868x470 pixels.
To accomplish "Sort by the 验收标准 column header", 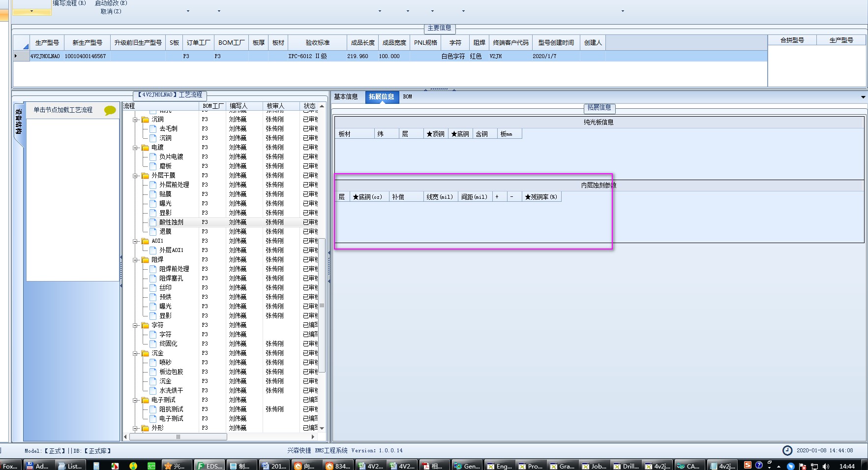I will click(317, 43).
